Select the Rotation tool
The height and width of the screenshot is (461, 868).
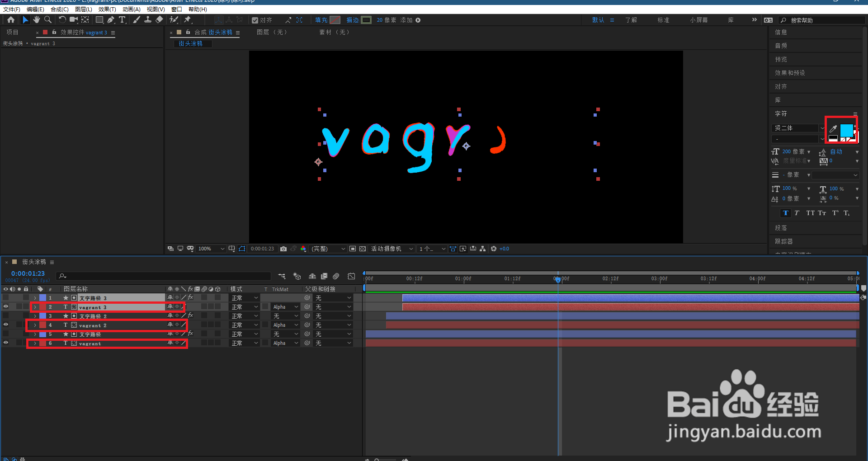pyautogui.click(x=62, y=20)
